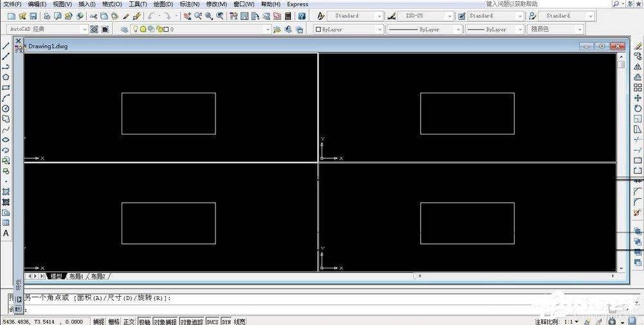The width and height of the screenshot is (644, 325).
Task: Open the 注释比例 1:1 annotation scale dropdown
Action: pos(578,322)
